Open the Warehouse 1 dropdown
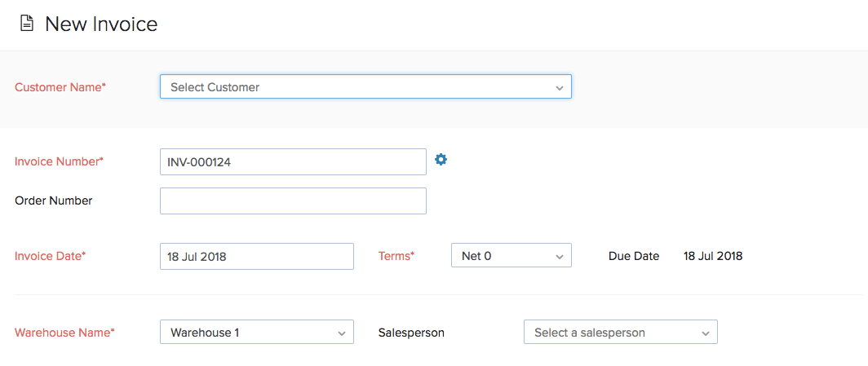The image size is (868, 366). tap(257, 333)
